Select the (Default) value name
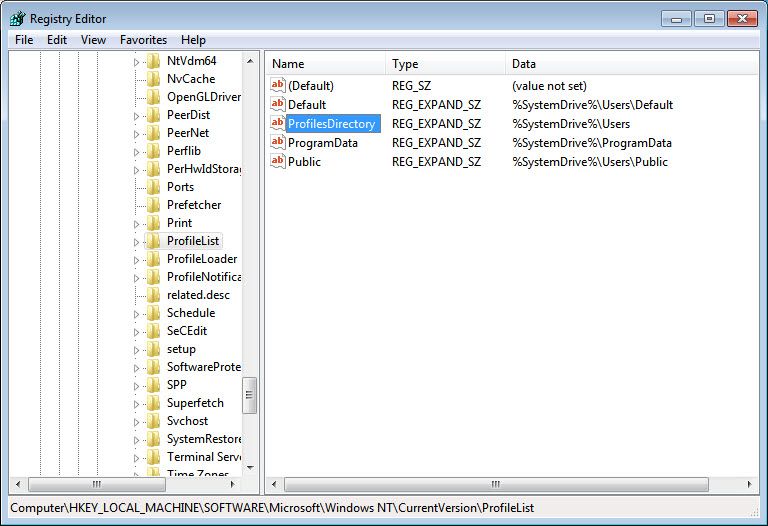Image resolution: width=768 pixels, height=526 pixels. pos(311,86)
